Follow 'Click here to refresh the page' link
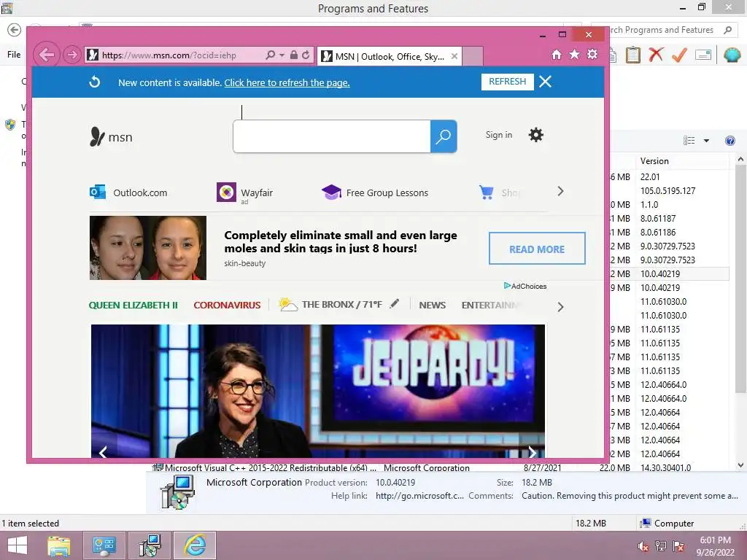This screenshot has width=747, height=560. point(287,83)
